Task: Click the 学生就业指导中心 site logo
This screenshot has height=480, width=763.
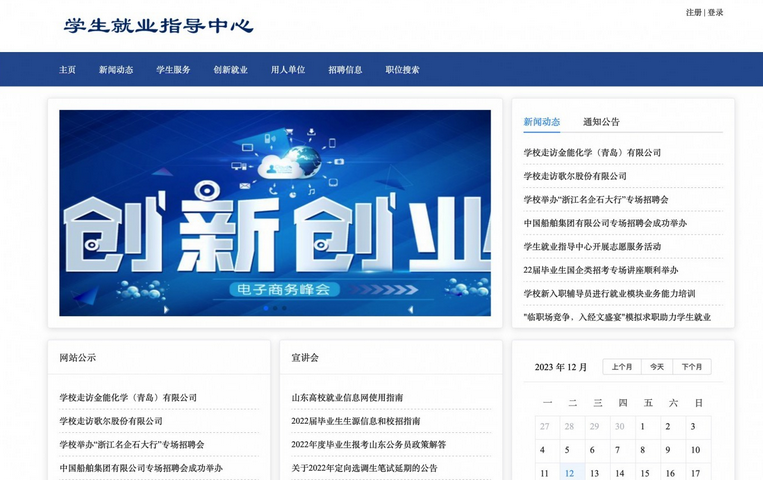Action: 158,26
